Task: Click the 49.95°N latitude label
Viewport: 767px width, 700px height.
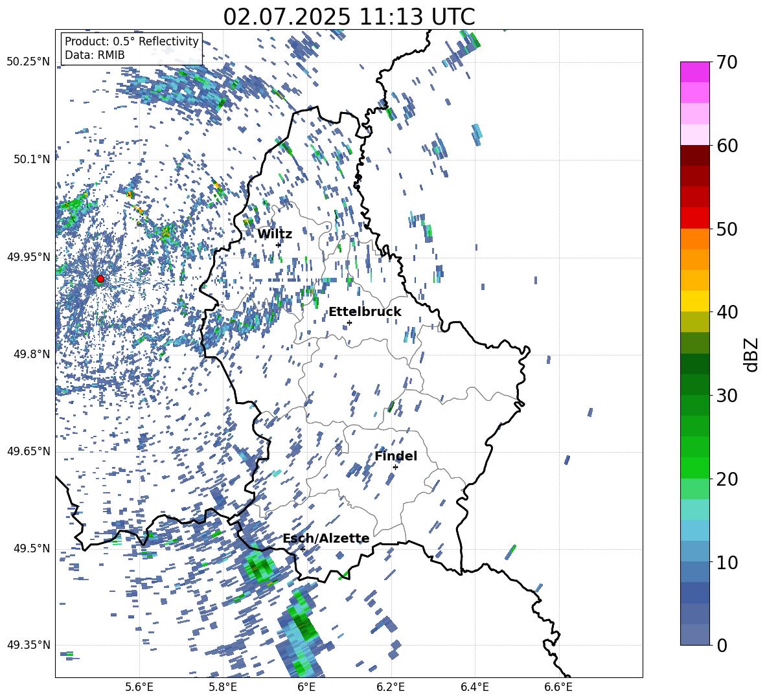Action: [x=29, y=256]
